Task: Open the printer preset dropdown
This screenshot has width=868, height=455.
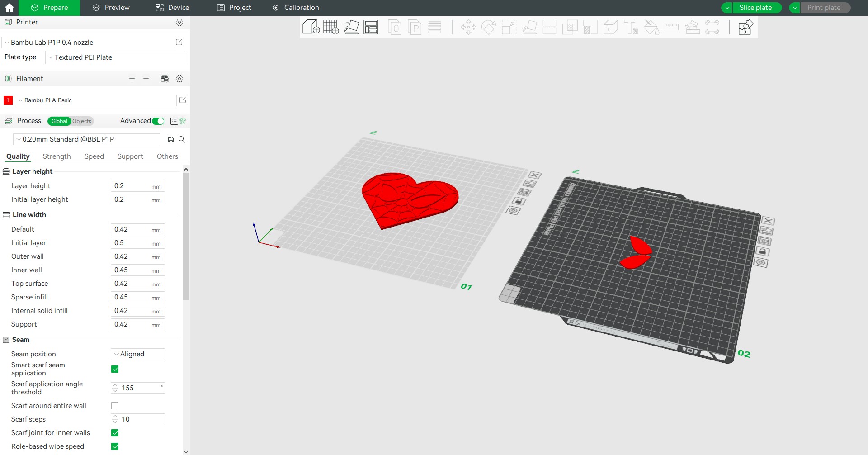Action: point(88,43)
